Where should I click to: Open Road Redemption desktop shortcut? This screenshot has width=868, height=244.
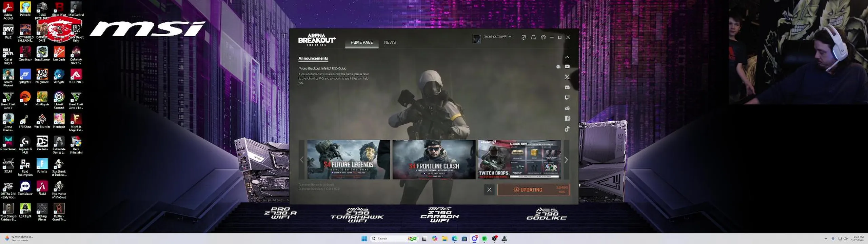point(25,167)
